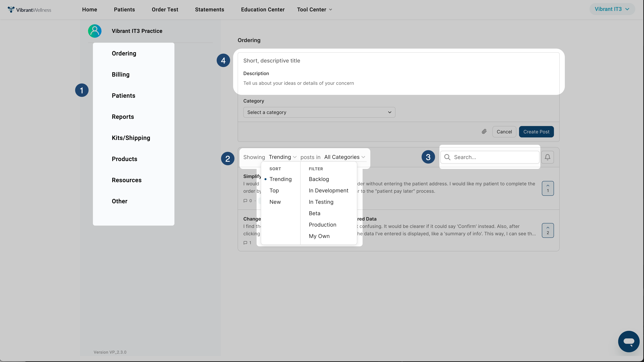Screen dimensions: 644x362
Task: Open the Vibrant IT3 account dropdown
Action: (x=611, y=9)
